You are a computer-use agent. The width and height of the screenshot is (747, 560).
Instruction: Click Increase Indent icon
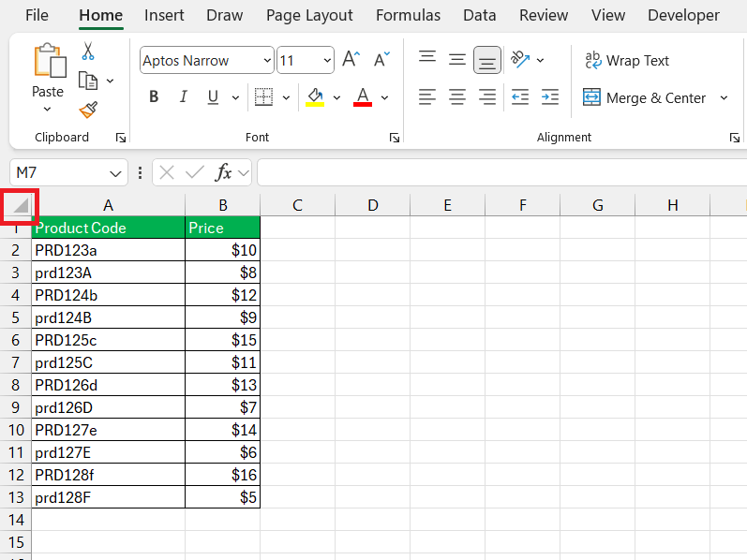(550, 97)
